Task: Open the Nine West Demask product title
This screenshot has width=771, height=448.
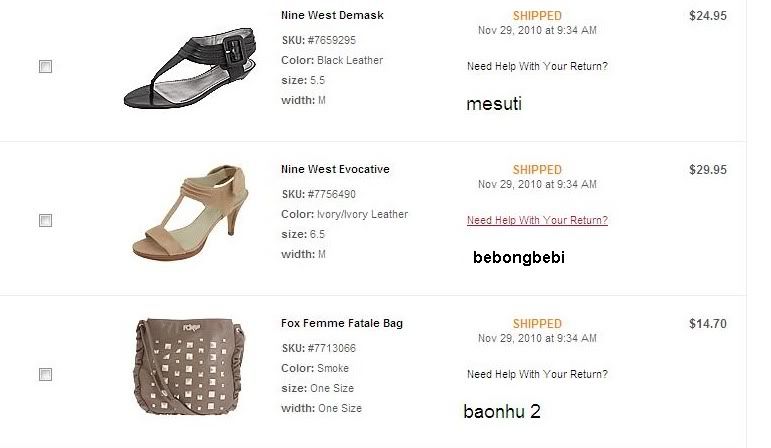Action: pos(332,16)
